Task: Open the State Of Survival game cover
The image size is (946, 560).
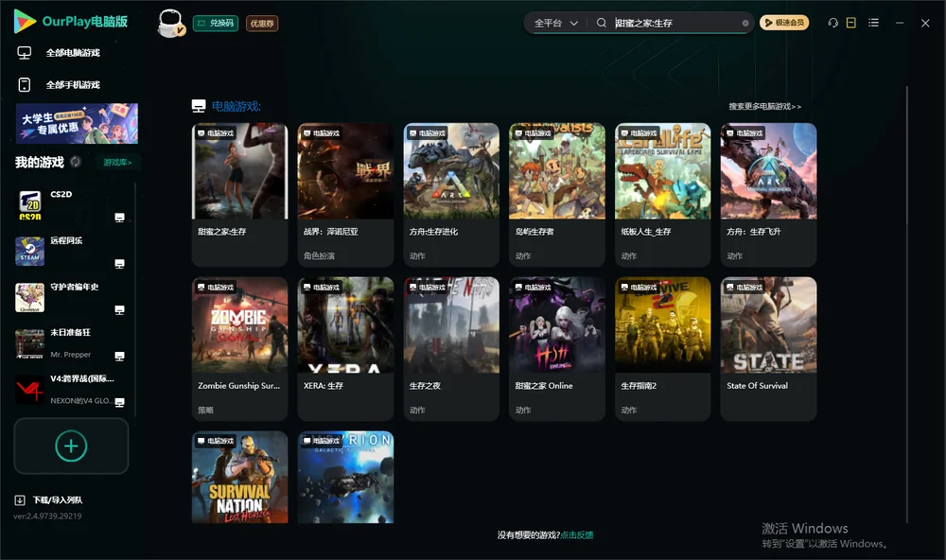Action: pyautogui.click(x=768, y=325)
